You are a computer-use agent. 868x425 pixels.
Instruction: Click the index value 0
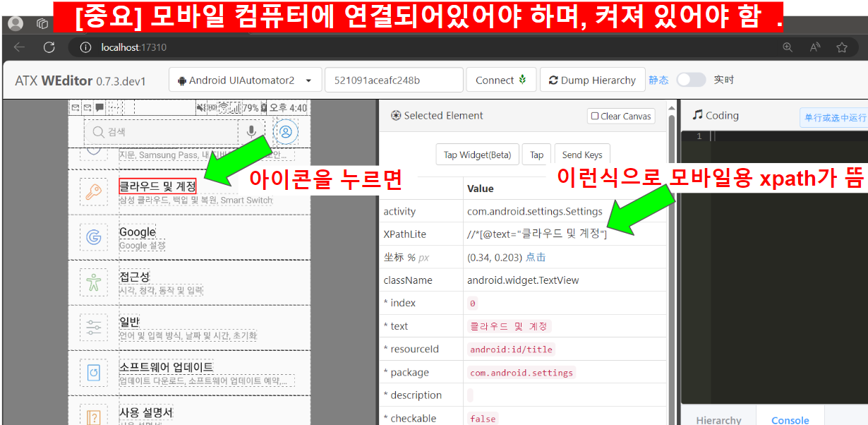473,304
